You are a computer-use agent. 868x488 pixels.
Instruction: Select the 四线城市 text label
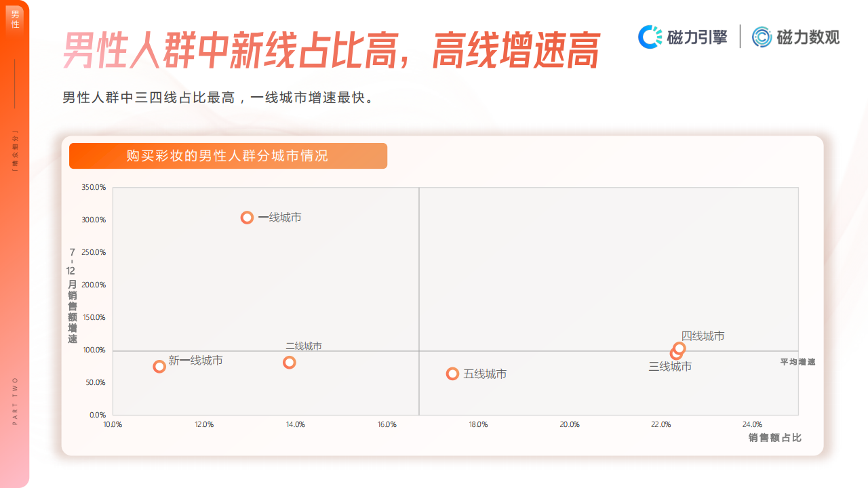click(703, 336)
